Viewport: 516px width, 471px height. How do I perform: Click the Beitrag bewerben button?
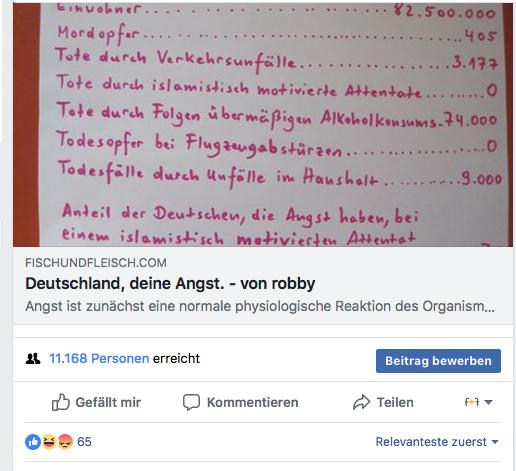coord(438,361)
